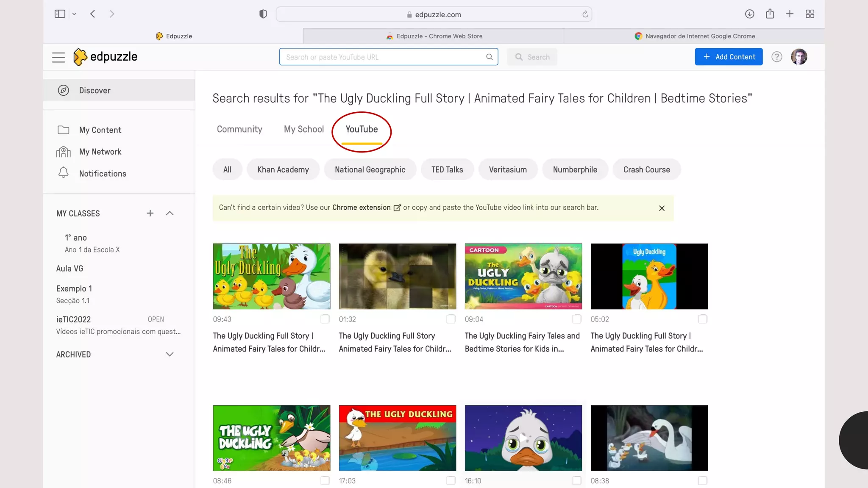The height and width of the screenshot is (488, 868).
Task: Select the checkbox of the 01:32 video
Action: click(x=451, y=319)
